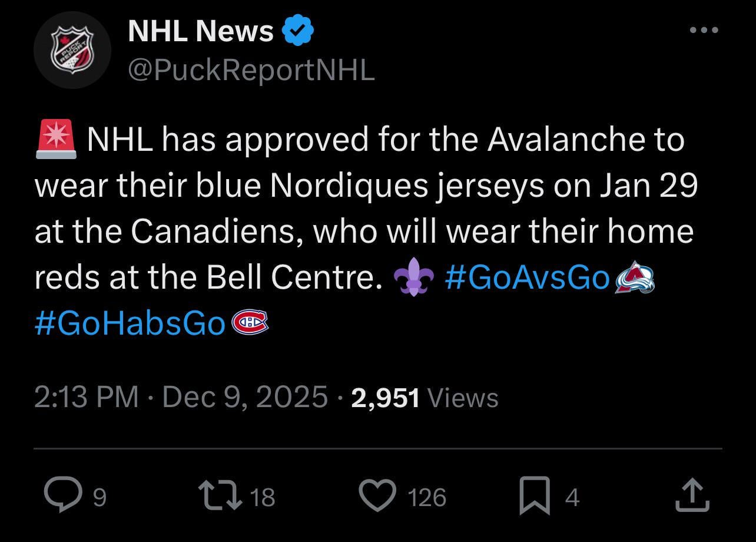This screenshot has width=756, height=542.
Task: Share the tweet via the share icon
Action: click(x=692, y=495)
